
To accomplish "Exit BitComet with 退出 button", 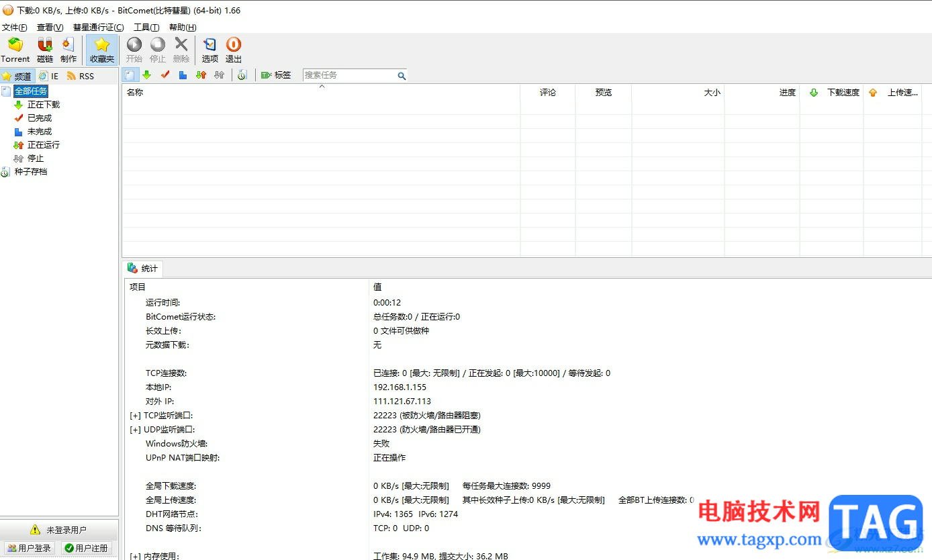I will click(234, 50).
